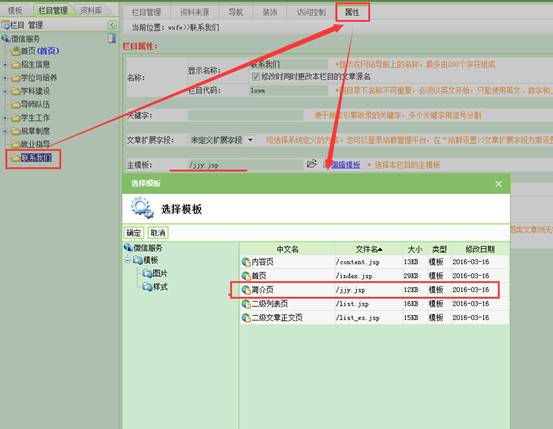This screenshot has height=429, width=553.
Task: Expand the 学生工作 tree node
Action: pos(5,118)
